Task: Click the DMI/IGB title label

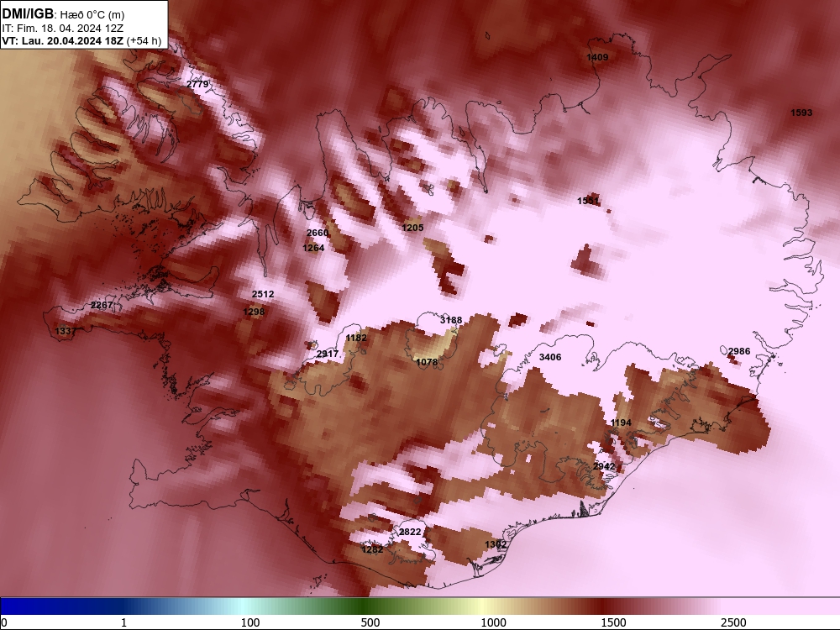Action: (x=28, y=14)
